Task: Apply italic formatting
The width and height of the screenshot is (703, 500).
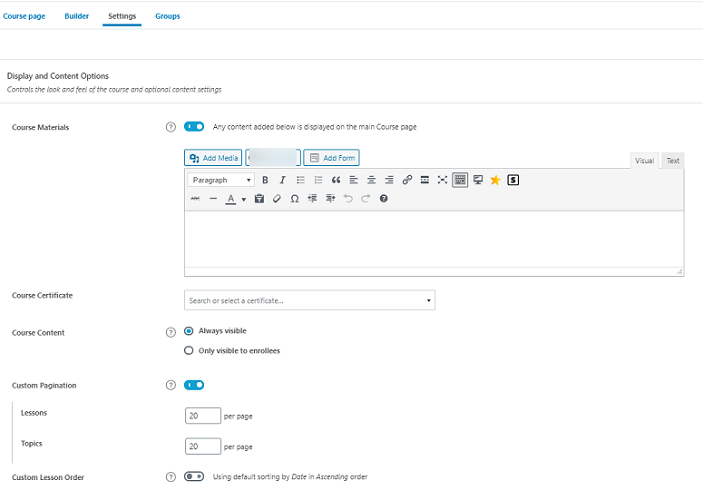Action: [x=282, y=180]
